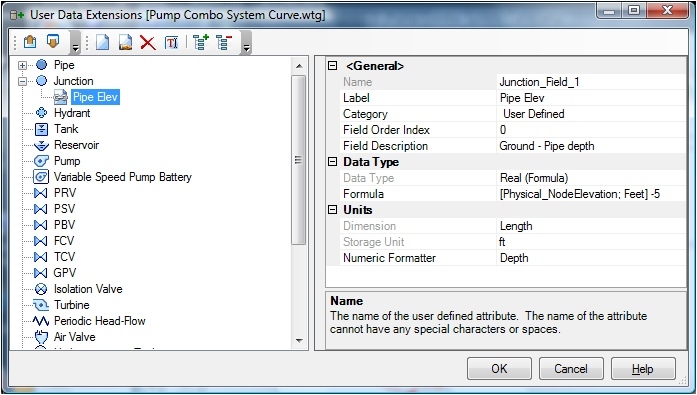Collapse the Units property section
The height and width of the screenshot is (395, 697).
point(332,210)
